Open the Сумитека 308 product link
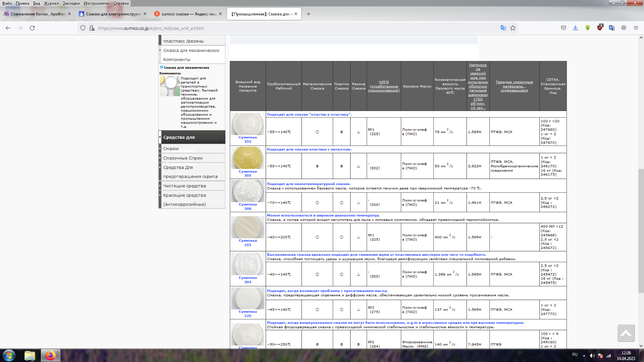 [248, 206]
